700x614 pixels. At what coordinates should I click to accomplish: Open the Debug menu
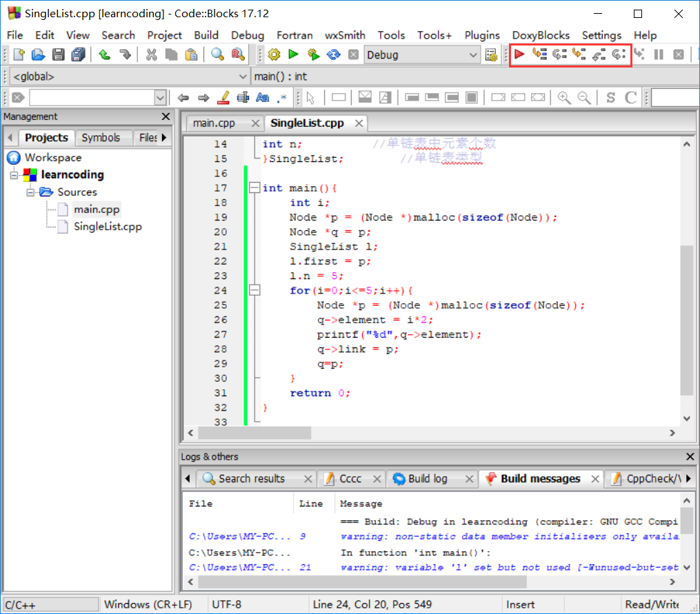pos(248,35)
